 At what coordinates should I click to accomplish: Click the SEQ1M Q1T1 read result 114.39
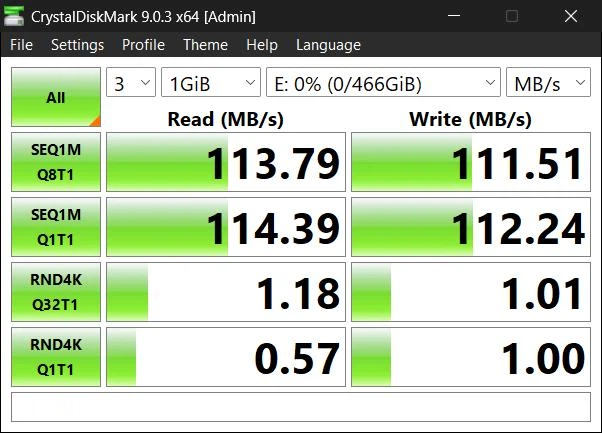(x=226, y=227)
